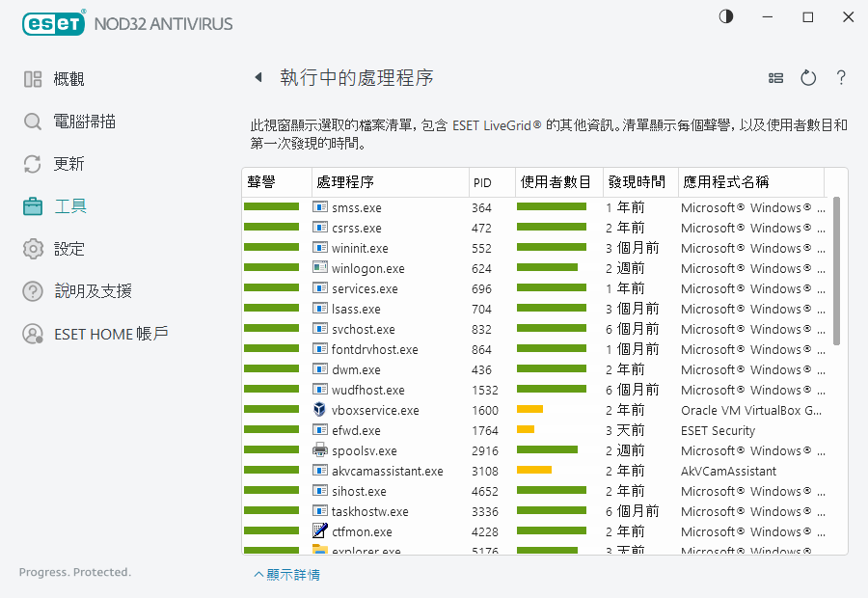This screenshot has height=598, width=868.
Task: Click 'Oracle VM VirtualBox G...' application name
Action: (751, 410)
